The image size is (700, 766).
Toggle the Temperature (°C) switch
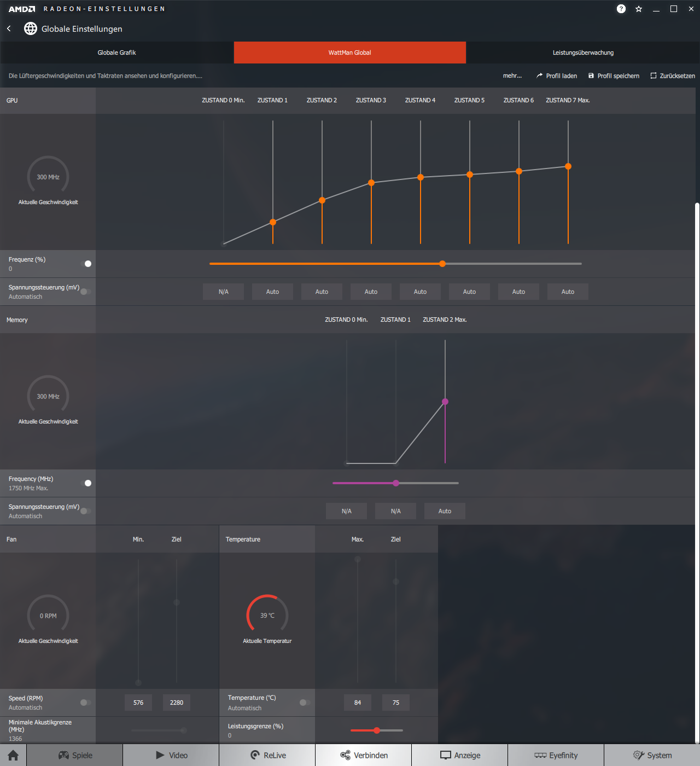305,703
